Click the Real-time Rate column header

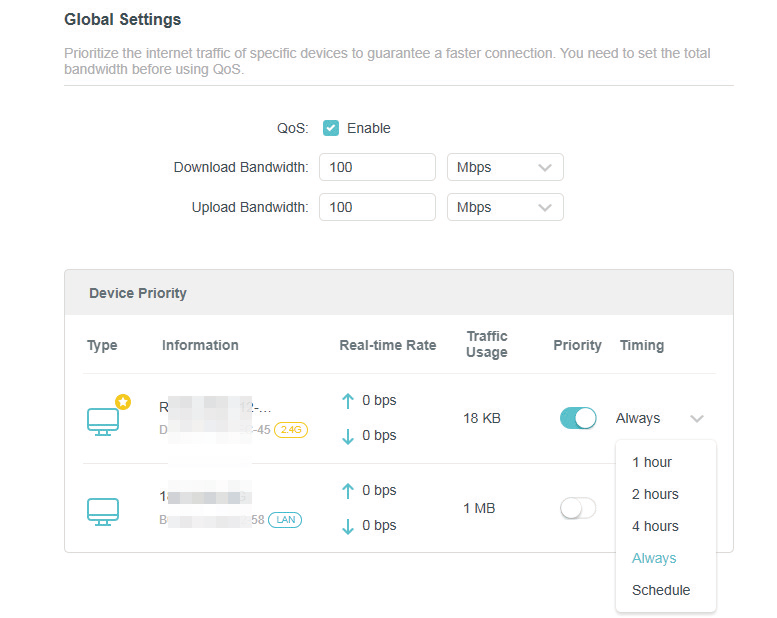(388, 345)
